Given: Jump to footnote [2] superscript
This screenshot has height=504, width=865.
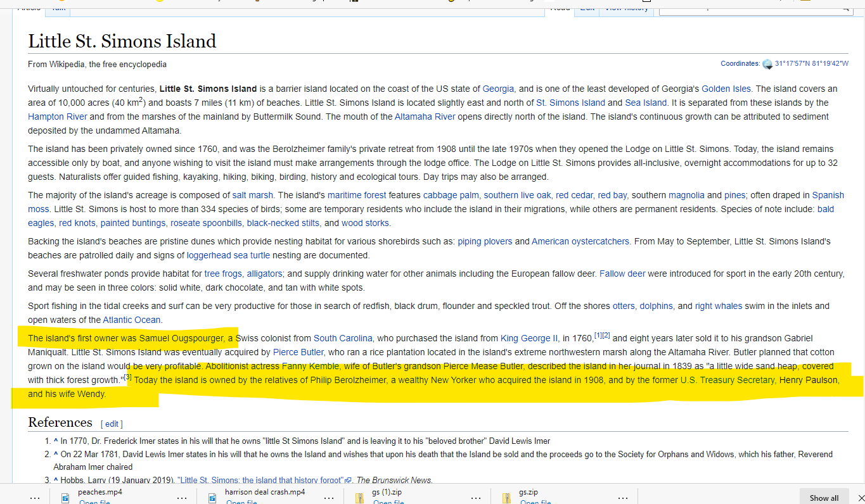Looking at the screenshot, I should point(606,335).
